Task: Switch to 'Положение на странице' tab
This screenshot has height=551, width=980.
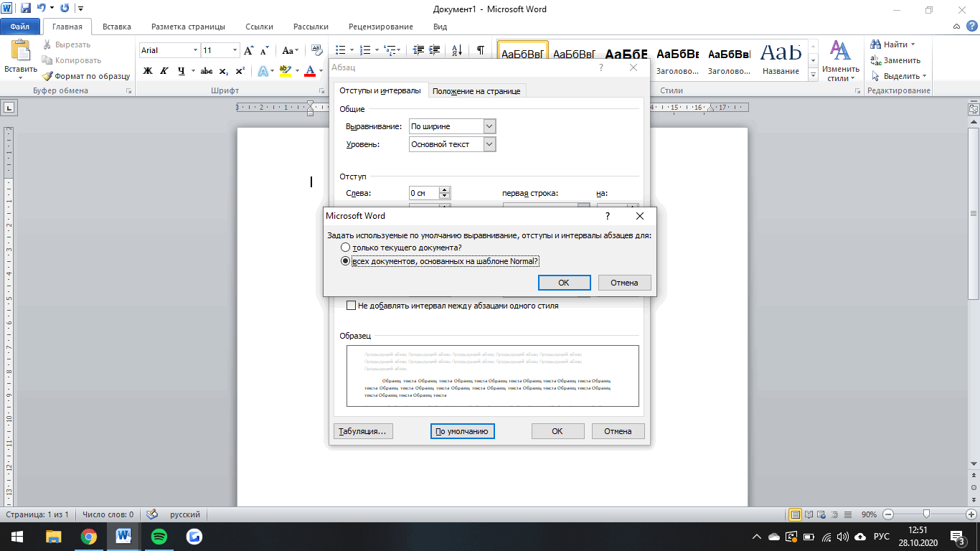Action: pos(476,91)
